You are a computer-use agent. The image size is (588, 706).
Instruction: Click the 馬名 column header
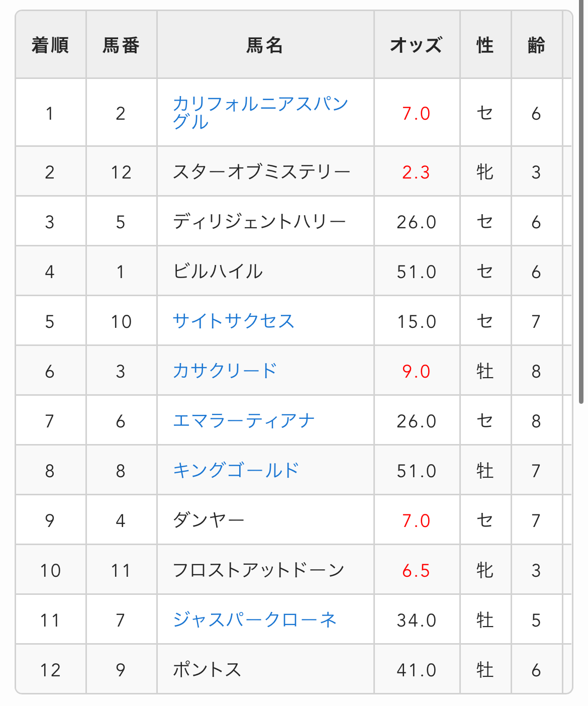(x=265, y=45)
